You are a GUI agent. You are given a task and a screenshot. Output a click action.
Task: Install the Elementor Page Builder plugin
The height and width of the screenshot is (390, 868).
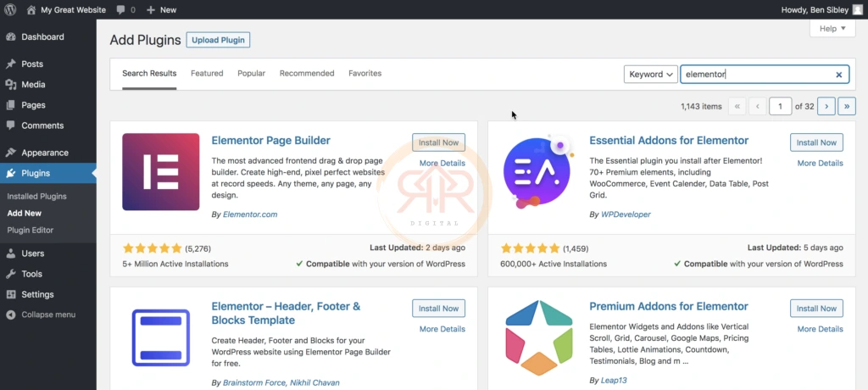[438, 142]
